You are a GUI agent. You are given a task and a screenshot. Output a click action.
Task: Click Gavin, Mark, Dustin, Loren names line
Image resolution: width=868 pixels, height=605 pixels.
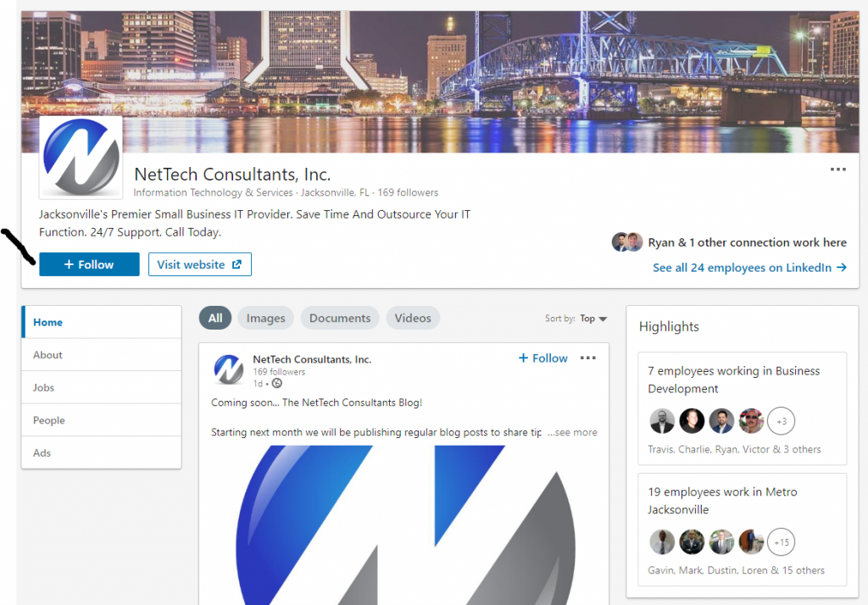[x=737, y=570]
